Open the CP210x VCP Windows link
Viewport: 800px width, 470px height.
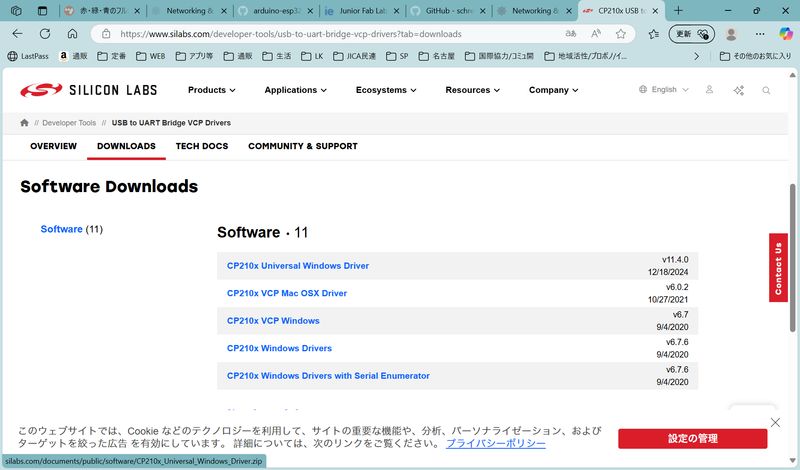pyautogui.click(x=273, y=321)
